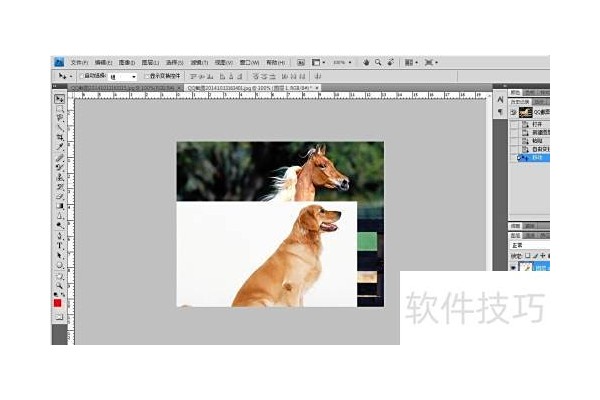
Task: Click the red foreground color swatch
Action: point(57,303)
